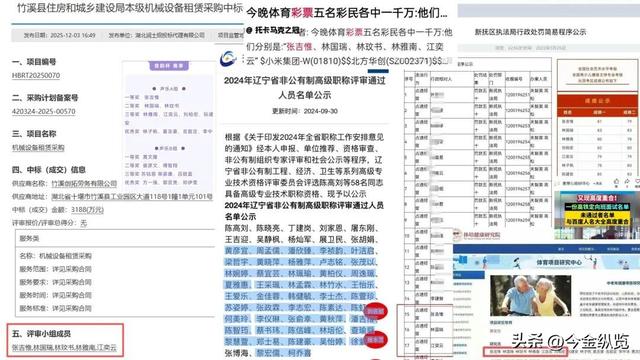Screen dimensions: 640x360
Task: Click update time 2024-09-30 text
Action: [x=304, y=111]
